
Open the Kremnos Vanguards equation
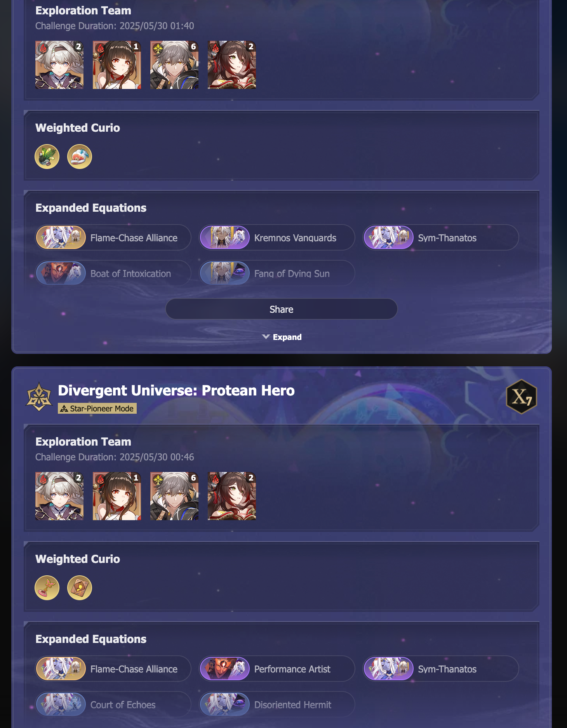tap(277, 238)
